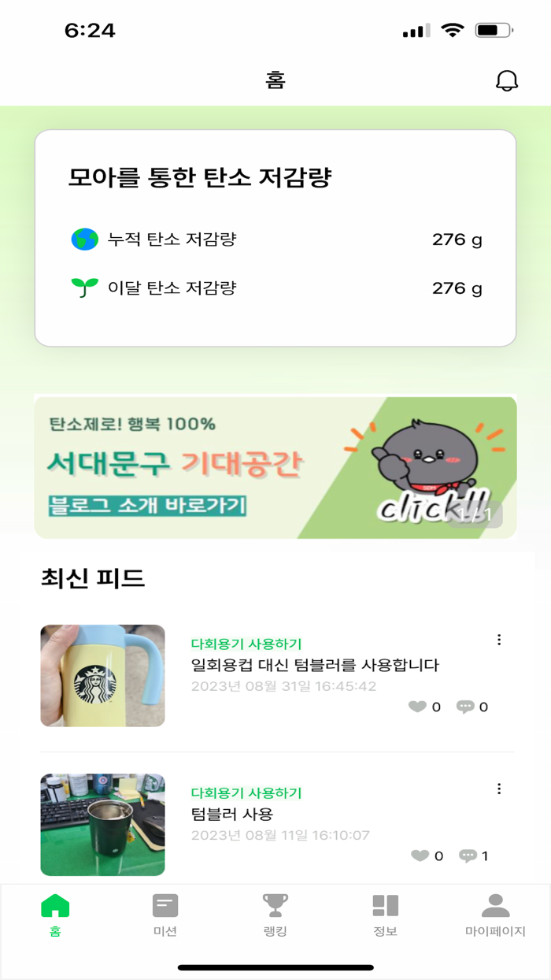Open the notification bell
Image resolution: width=551 pixels, height=980 pixels.
(508, 80)
